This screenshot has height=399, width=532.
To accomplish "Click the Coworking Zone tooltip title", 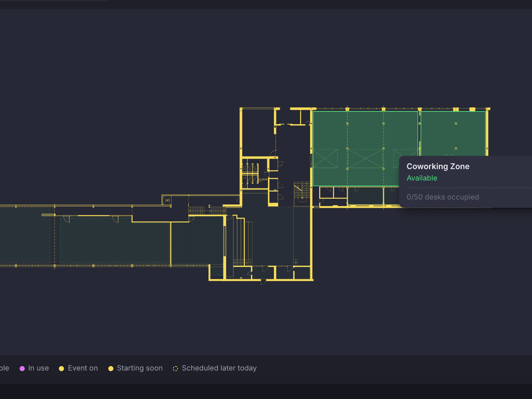I will coord(438,167).
